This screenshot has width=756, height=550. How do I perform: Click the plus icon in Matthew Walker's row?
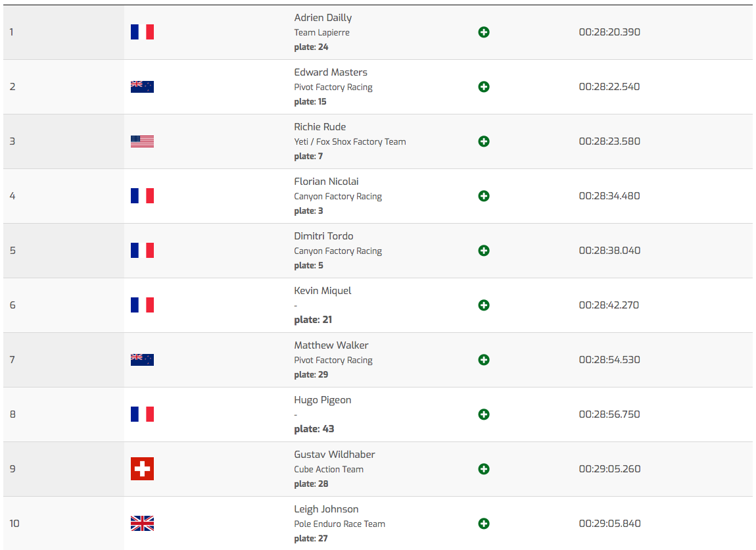484,360
